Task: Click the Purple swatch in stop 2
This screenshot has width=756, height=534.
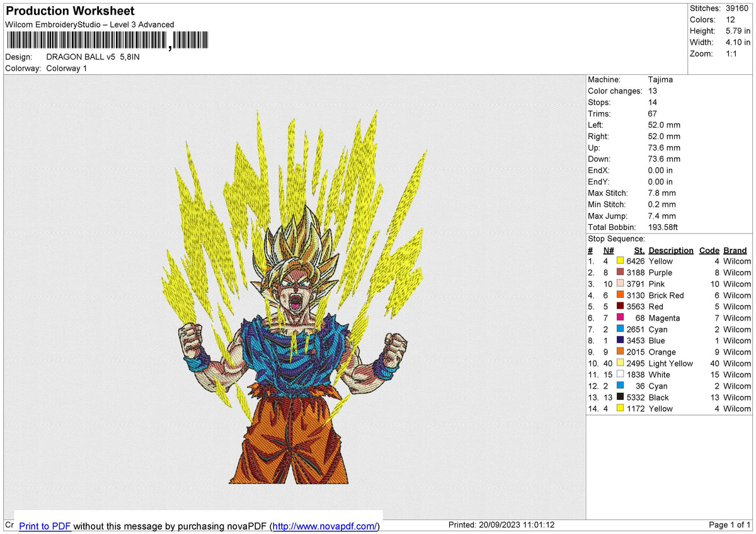Action: (x=621, y=273)
